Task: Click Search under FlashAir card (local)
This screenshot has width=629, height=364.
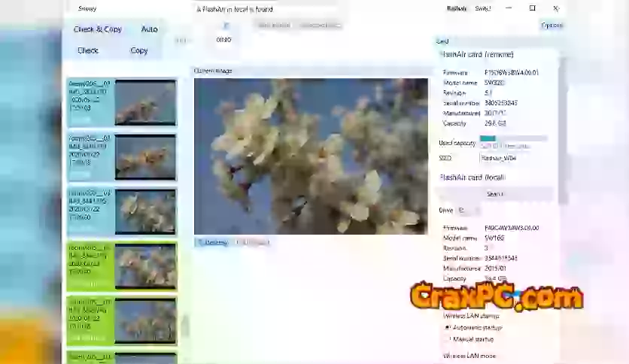Action: (x=495, y=194)
